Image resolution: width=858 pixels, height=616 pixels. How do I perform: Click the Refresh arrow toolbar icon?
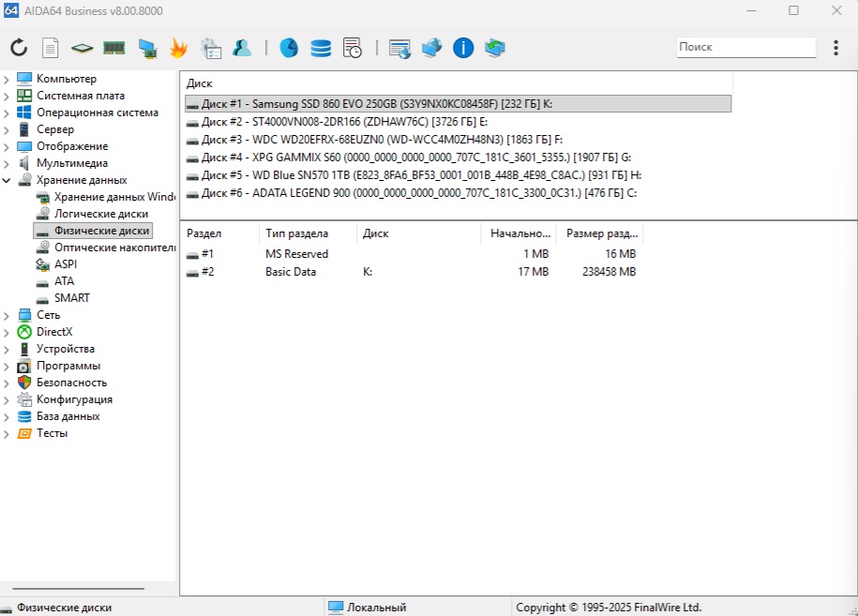click(19, 48)
